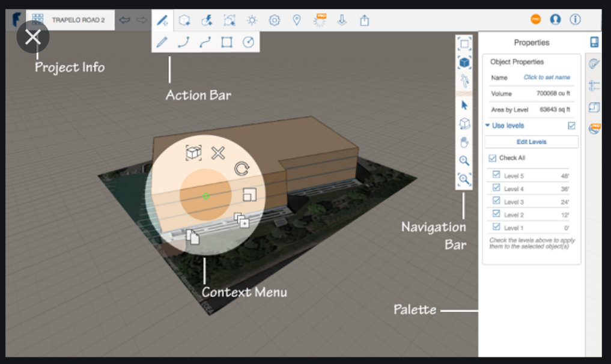Click the sun and shadows icon
The image size is (611, 364).
tap(252, 20)
